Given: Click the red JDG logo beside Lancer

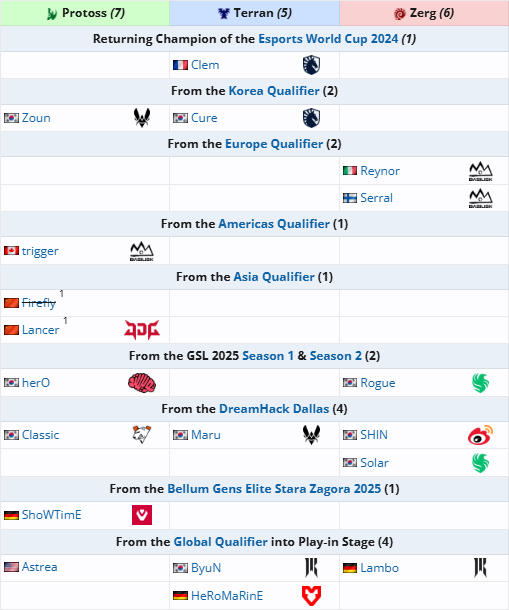Looking at the screenshot, I should [x=142, y=330].
